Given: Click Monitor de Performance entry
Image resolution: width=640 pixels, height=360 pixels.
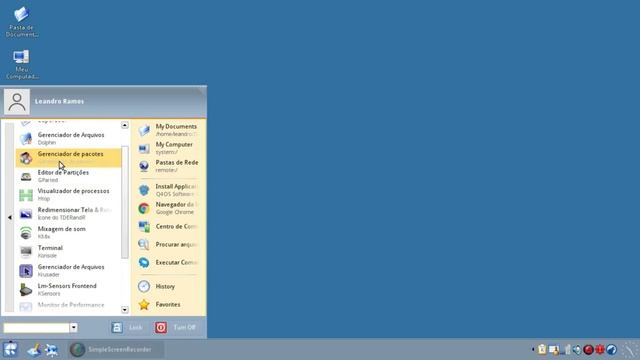Looking at the screenshot, I should (68, 306).
